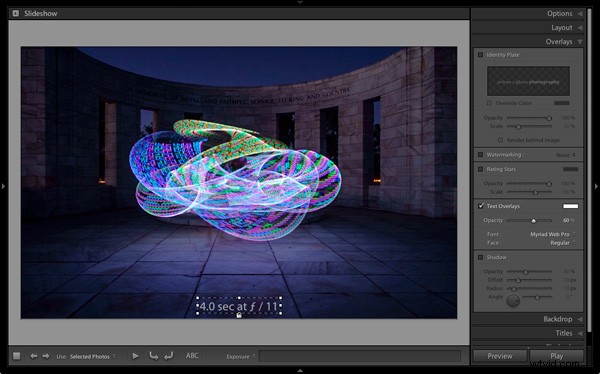Uncheck the Text Overlays checkbox

coord(481,206)
